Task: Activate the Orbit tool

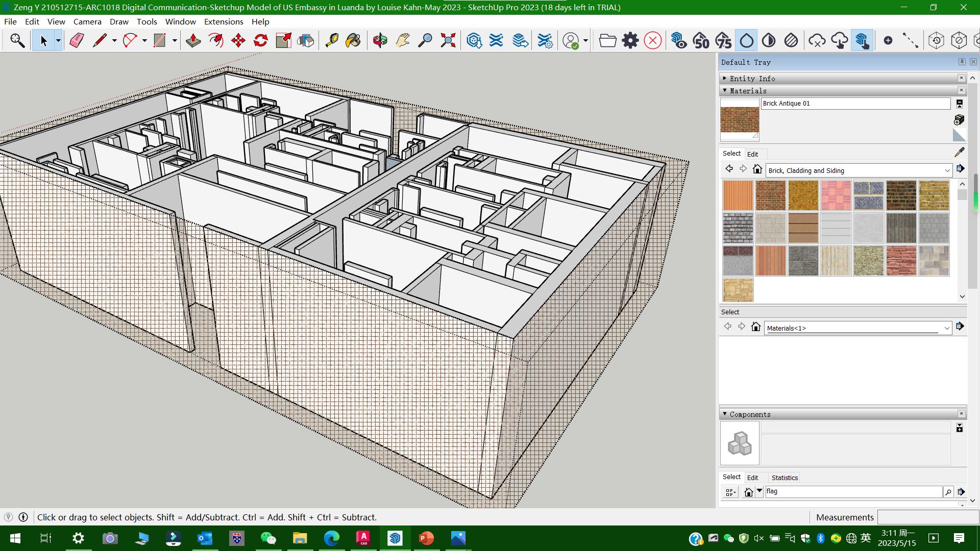Action: coord(380,40)
